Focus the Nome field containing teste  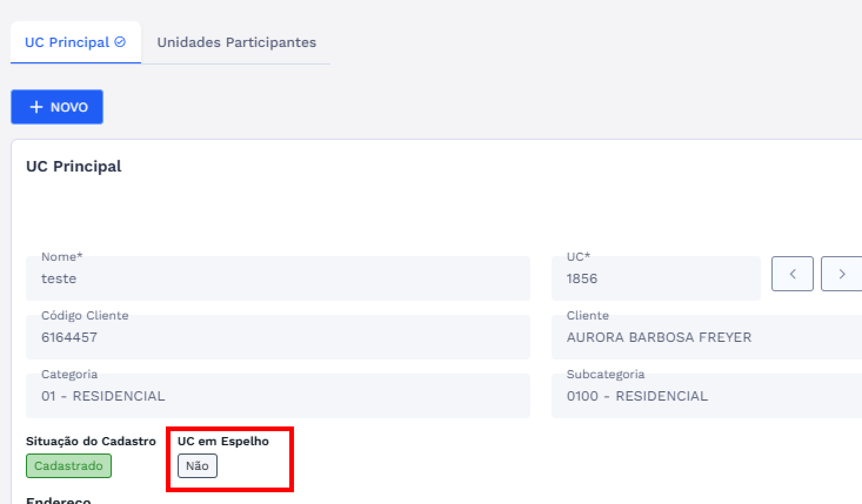(278, 279)
